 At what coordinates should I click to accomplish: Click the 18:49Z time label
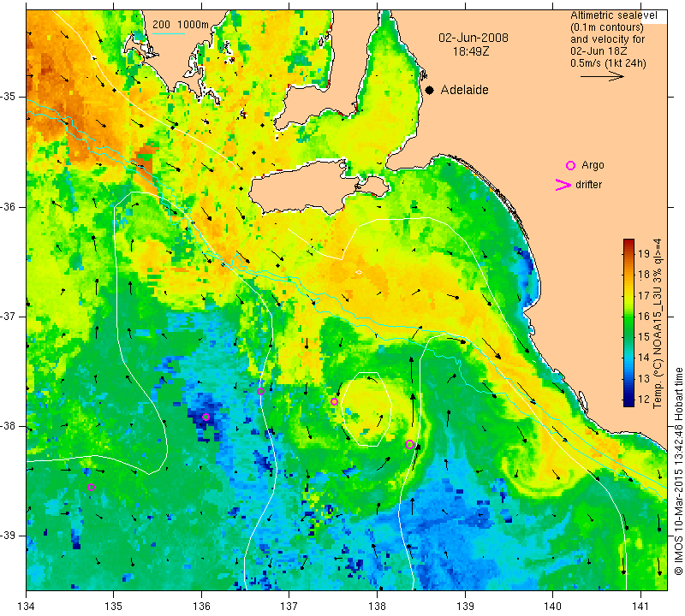pos(471,51)
